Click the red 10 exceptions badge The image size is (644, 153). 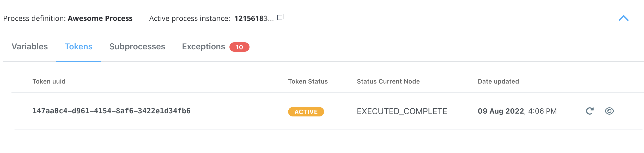click(239, 47)
